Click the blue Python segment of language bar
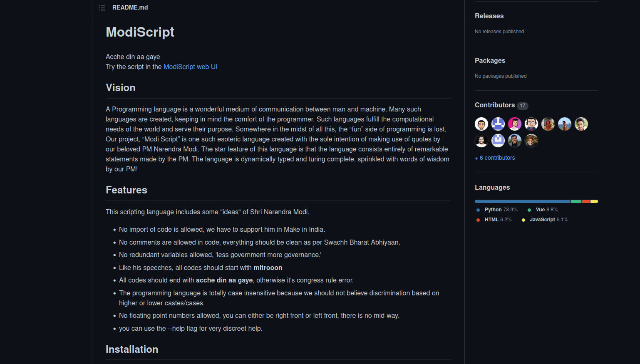This screenshot has width=640, height=364. [522, 201]
